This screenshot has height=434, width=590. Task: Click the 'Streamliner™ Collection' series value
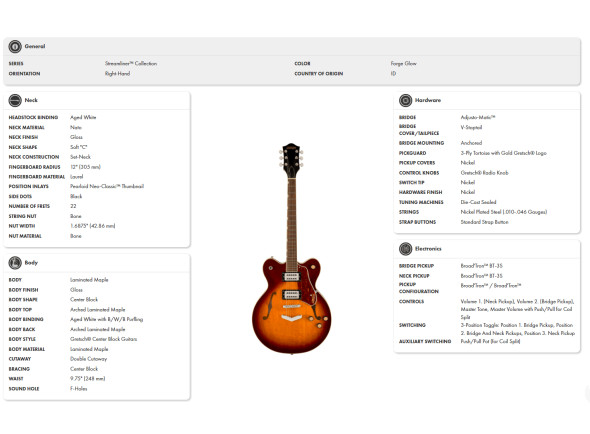pos(131,64)
